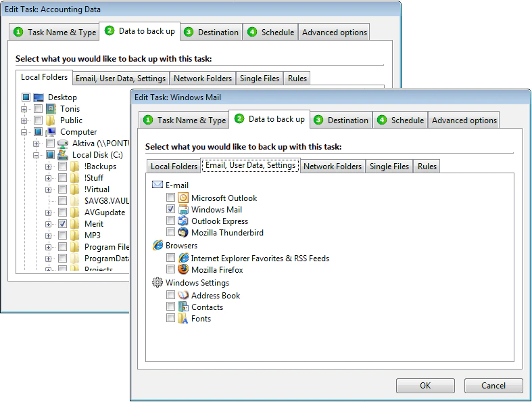Expand the MP3 folder node
The image size is (532, 402).
[x=48, y=236]
